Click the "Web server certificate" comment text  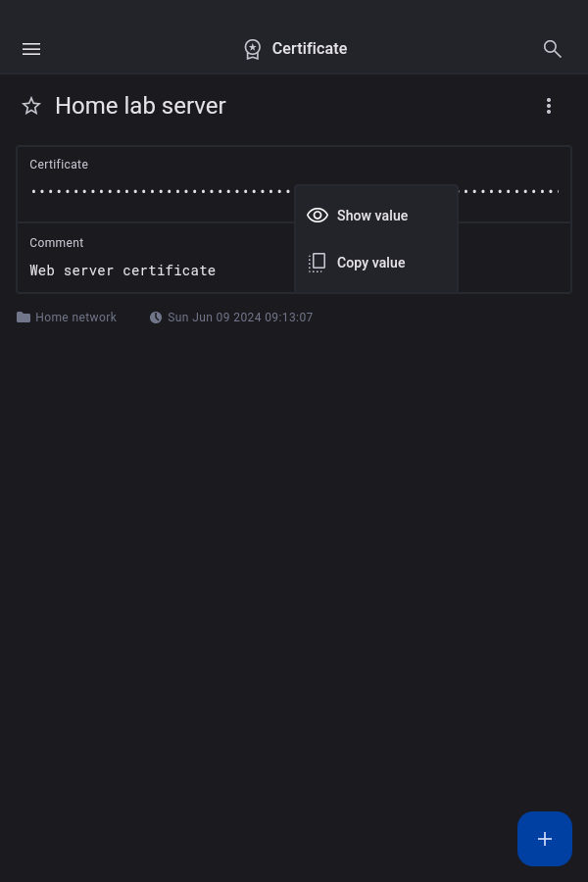(x=122, y=270)
